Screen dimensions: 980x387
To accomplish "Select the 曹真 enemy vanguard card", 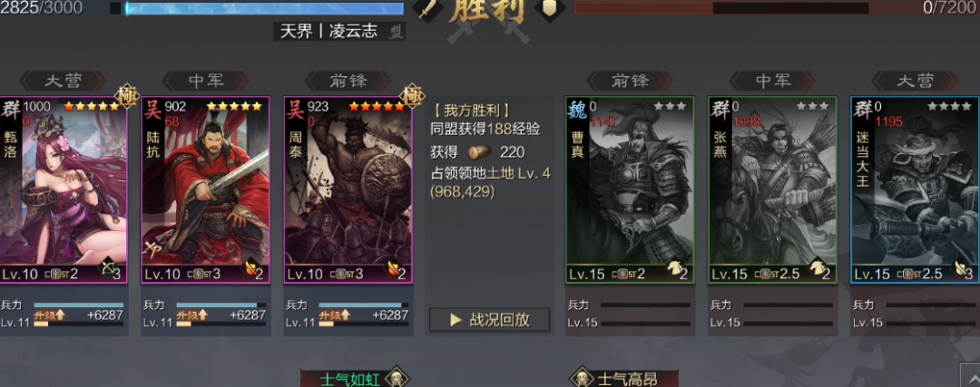I will click(x=630, y=189).
